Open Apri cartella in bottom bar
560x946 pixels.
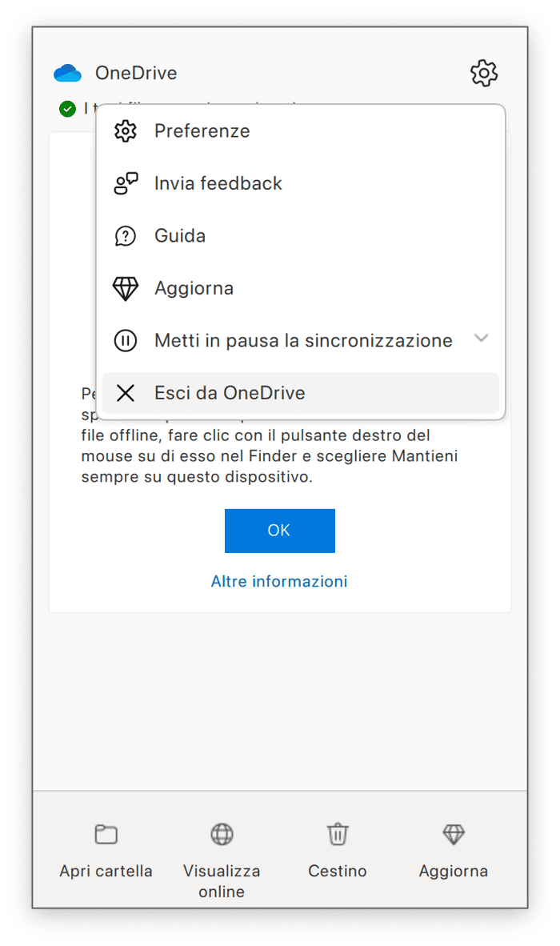pos(106,851)
